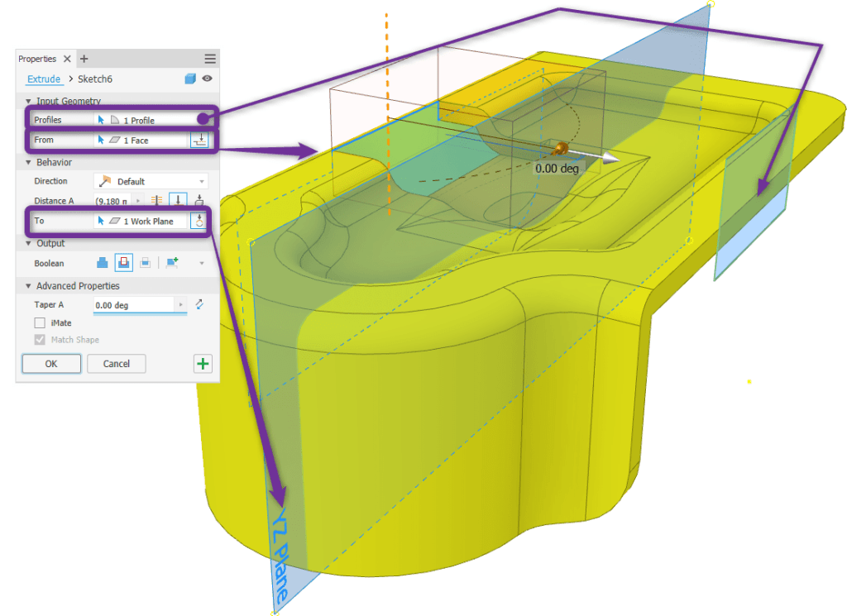Click the solid body cube icon

click(190, 79)
